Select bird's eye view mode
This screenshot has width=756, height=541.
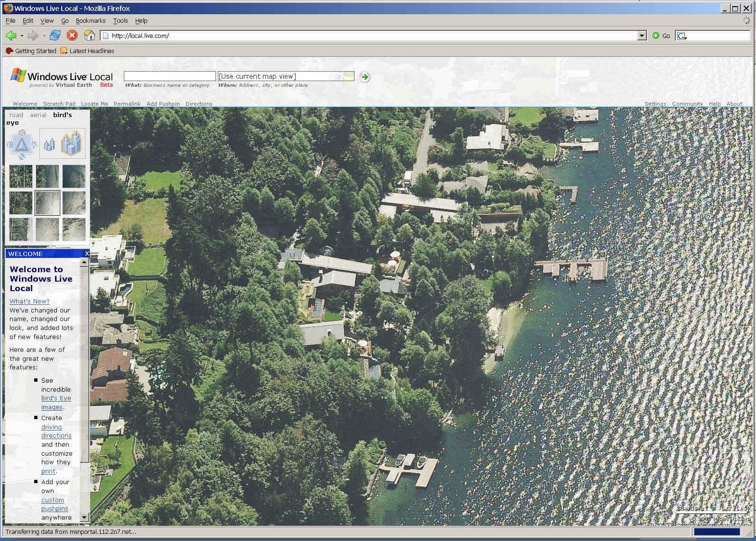[62, 115]
